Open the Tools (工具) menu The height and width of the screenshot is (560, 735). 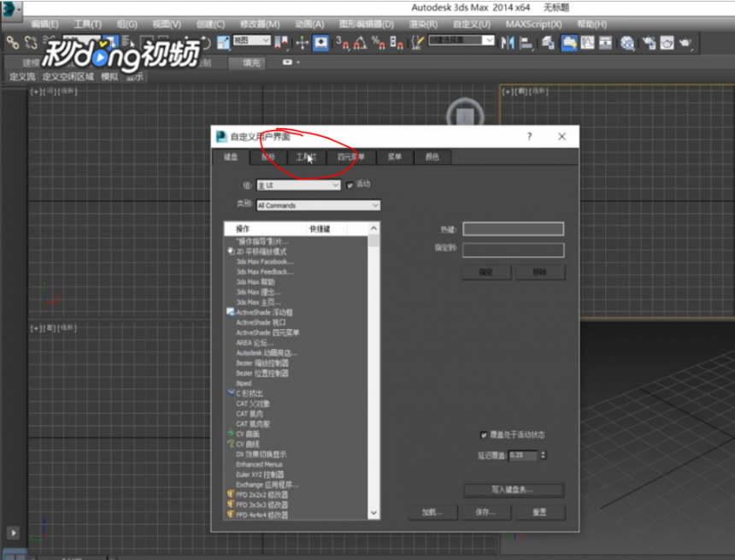(x=87, y=25)
